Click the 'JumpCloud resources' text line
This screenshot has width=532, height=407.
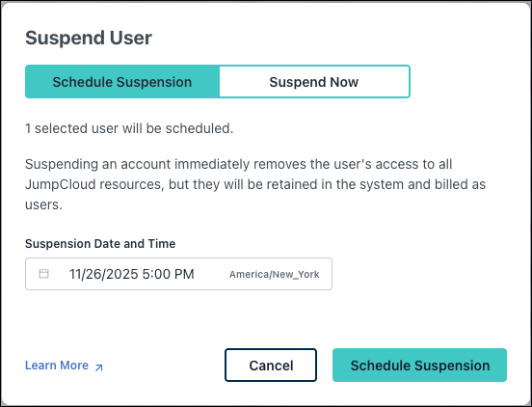pos(94,184)
